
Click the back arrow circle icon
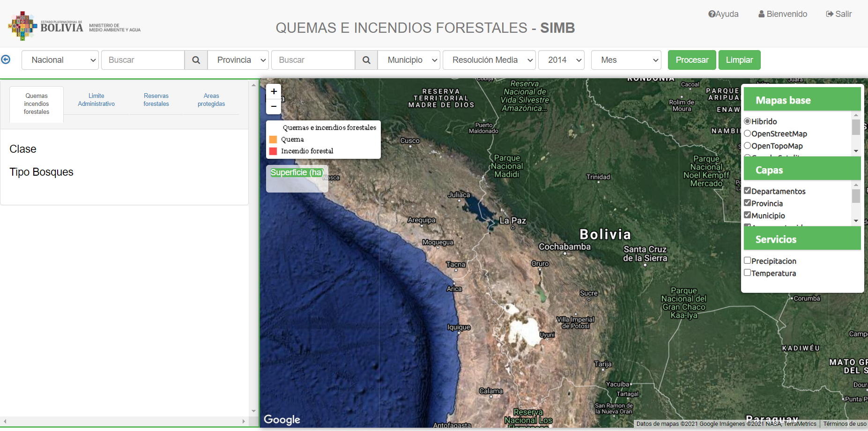click(6, 59)
